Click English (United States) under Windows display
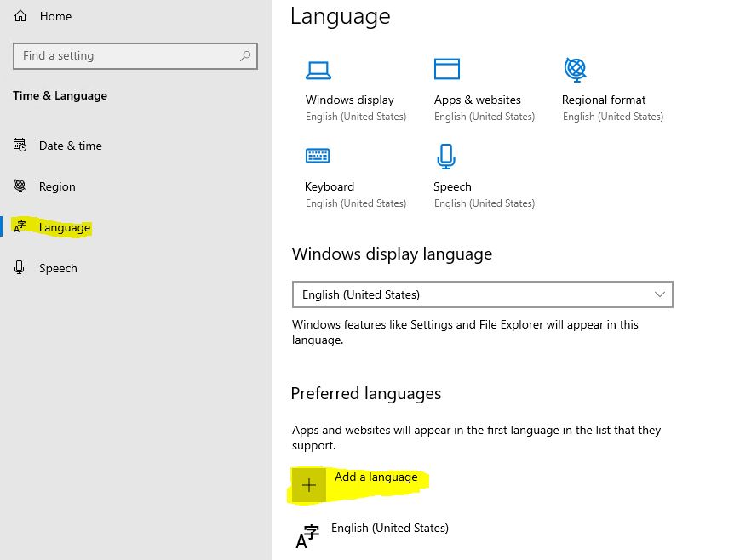The image size is (734, 560). pos(356,117)
